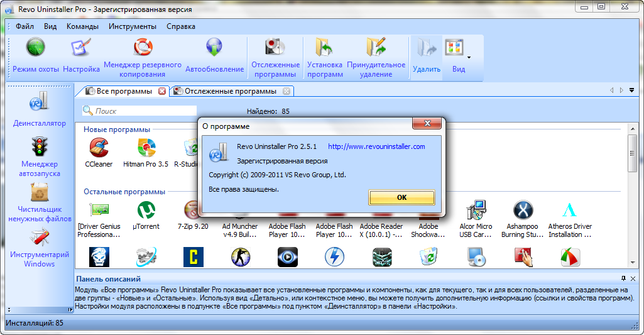Open the Инструменты menu
Viewport: 644px width, 335px height.
pos(132,26)
